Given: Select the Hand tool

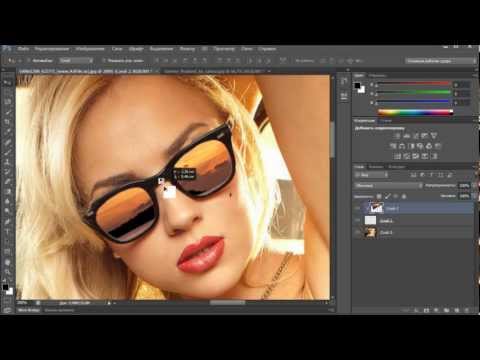Looking at the screenshot, I should click(x=8, y=262).
